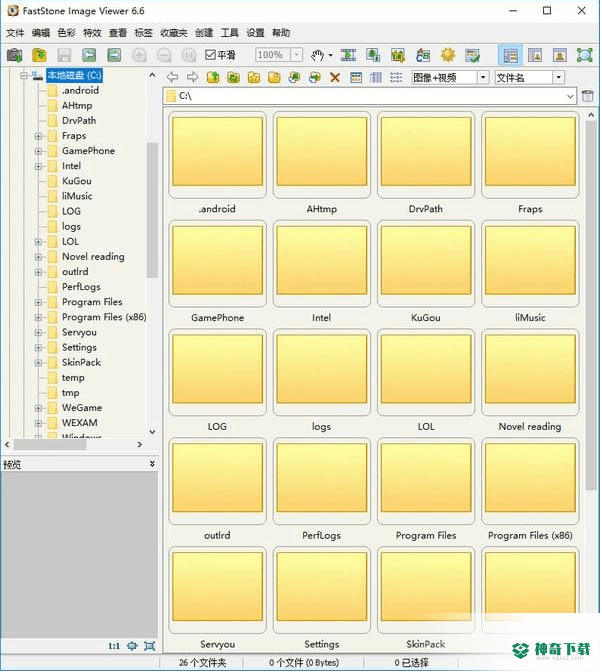
Task: Open the C:\ path history dropdown
Action: tap(570, 96)
